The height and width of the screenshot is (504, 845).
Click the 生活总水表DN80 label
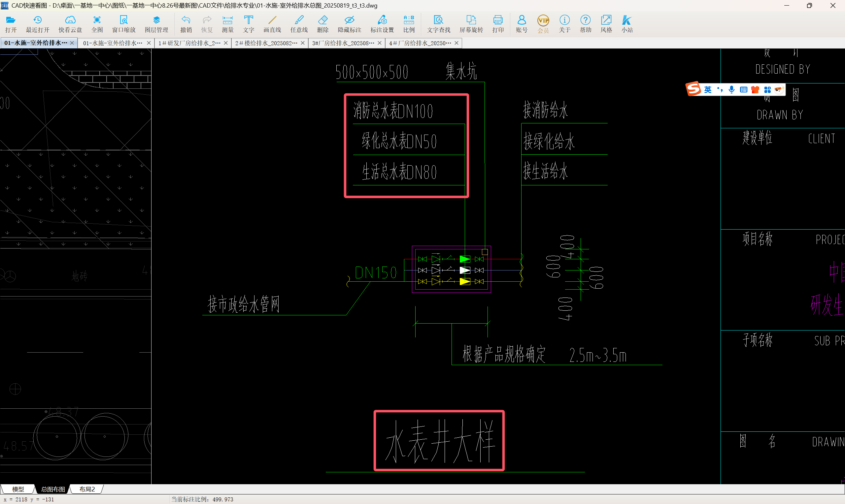point(399,171)
